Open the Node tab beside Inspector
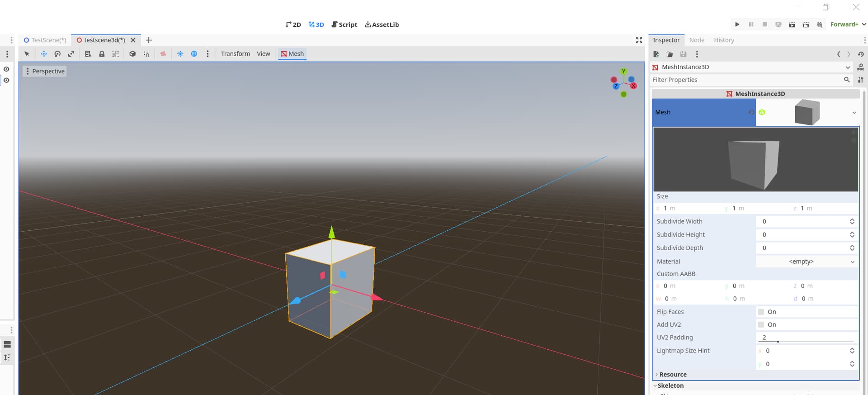Image resolution: width=868 pixels, height=395 pixels. 697,40
